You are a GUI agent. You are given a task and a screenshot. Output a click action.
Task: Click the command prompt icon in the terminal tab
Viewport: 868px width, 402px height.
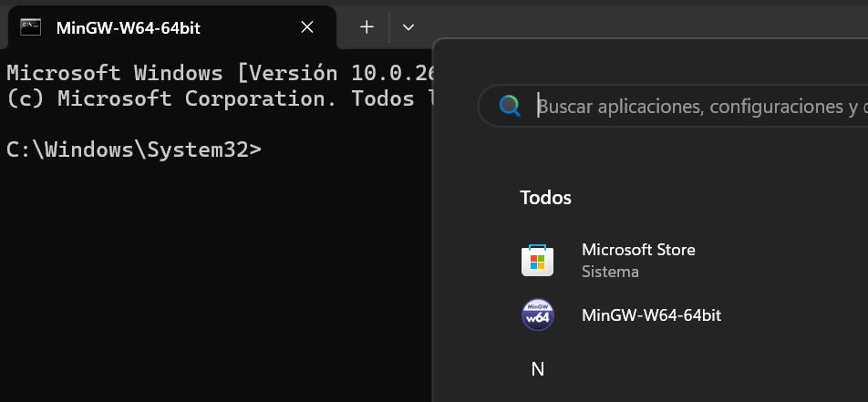coord(31,27)
